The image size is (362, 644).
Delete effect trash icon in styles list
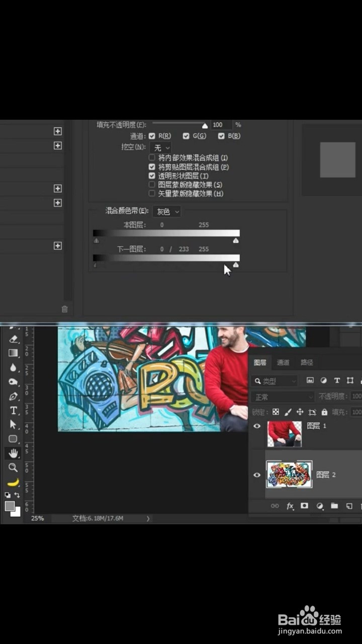tap(64, 309)
